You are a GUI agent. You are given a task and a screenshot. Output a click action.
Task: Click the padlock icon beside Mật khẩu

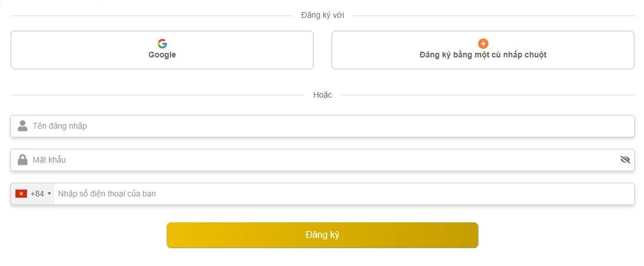tap(22, 160)
